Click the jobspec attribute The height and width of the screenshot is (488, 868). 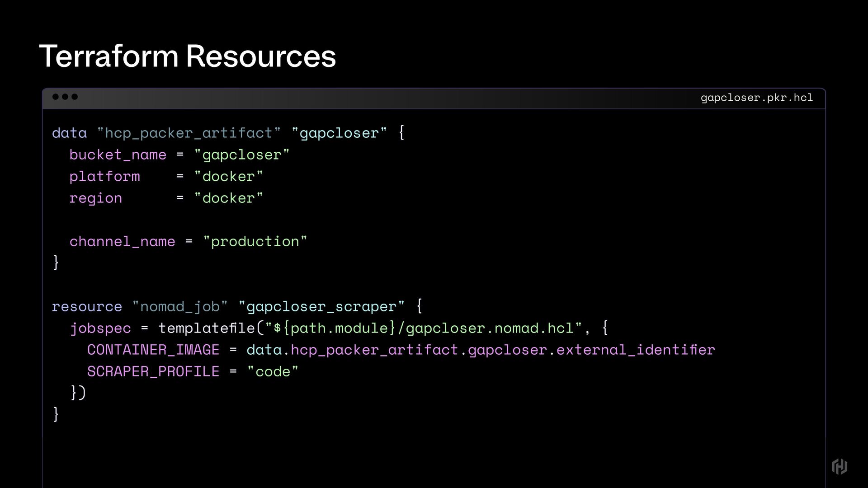(x=100, y=328)
